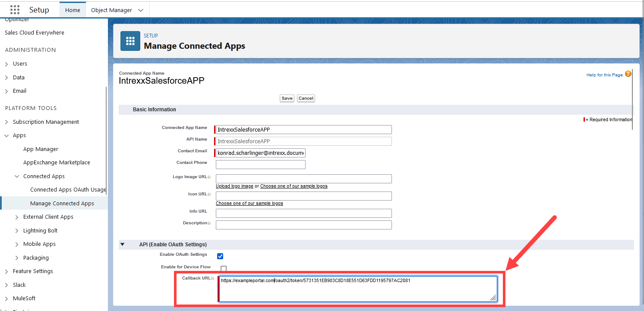644x311 pixels.
Task: Click the Contact Phone input field
Action: [x=261, y=164]
